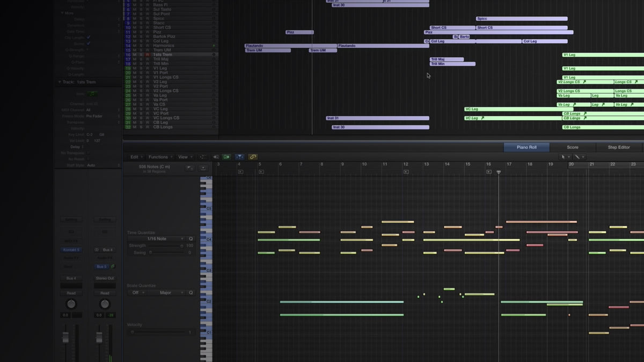Viewport: 644px width, 362px height.
Task: Select the Spicc region in the arrange area
Action: click(x=522, y=19)
